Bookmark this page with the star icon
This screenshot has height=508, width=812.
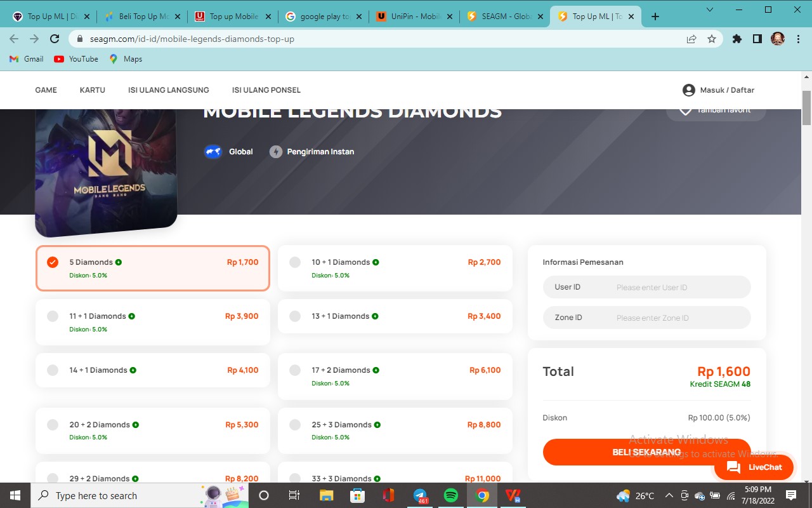pyautogui.click(x=712, y=39)
